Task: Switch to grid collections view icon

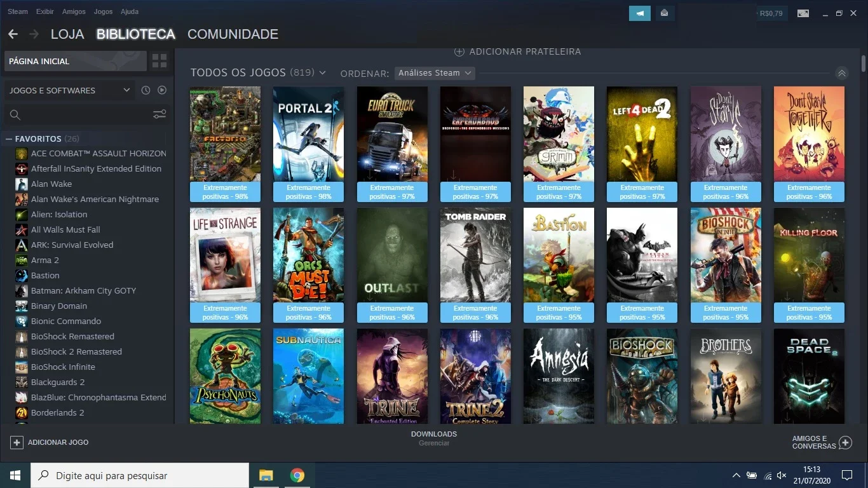Action: pos(159,61)
